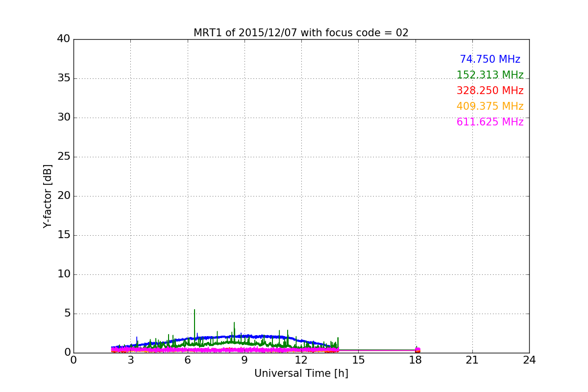Click the y-axis tick label 30
This screenshot has height=392, width=588.
tap(64, 118)
